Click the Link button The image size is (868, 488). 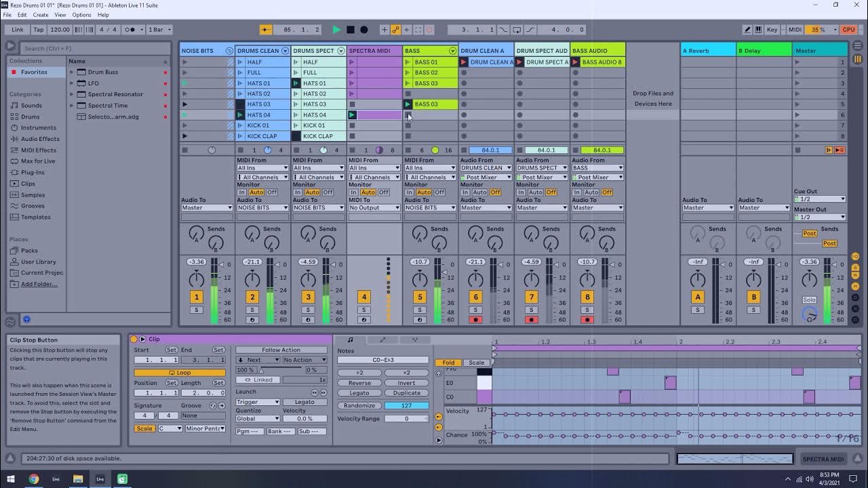pyautogui.click(x=18, y=30)
